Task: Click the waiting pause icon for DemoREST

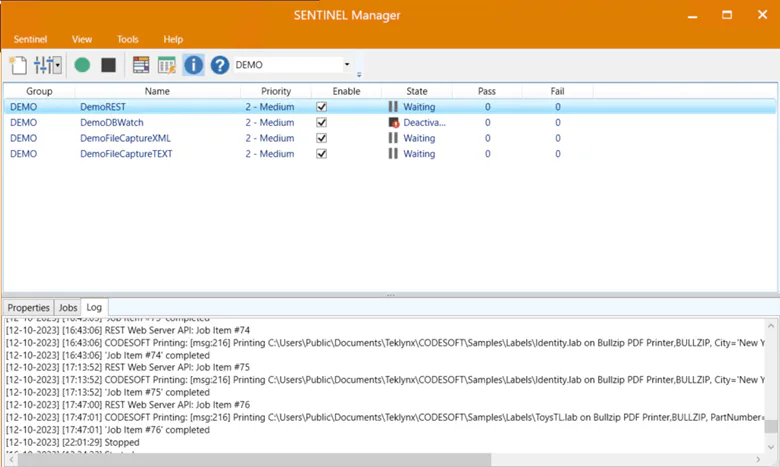Action: pos(393,106)
